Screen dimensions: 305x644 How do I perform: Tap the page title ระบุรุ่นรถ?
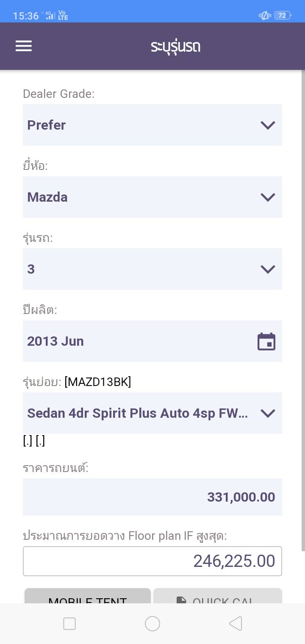click(175, 46)
